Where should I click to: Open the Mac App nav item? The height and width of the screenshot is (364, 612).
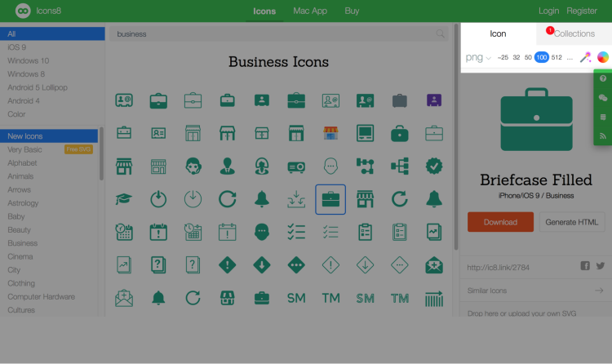coord(310,11)
